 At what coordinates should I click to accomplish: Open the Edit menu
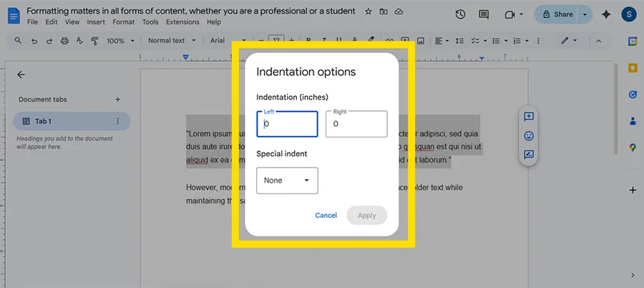click(52, 22)
